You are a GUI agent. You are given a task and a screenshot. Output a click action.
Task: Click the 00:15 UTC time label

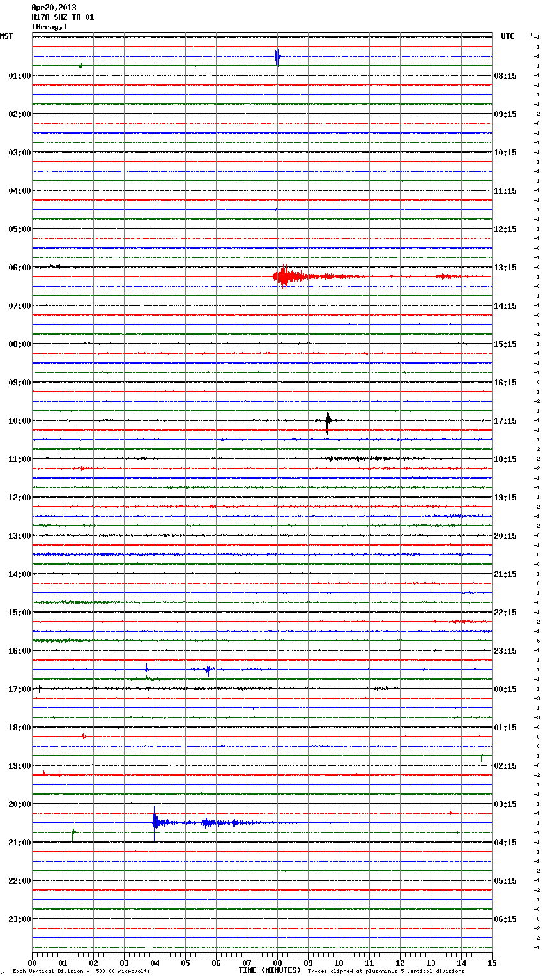[505, 689]
